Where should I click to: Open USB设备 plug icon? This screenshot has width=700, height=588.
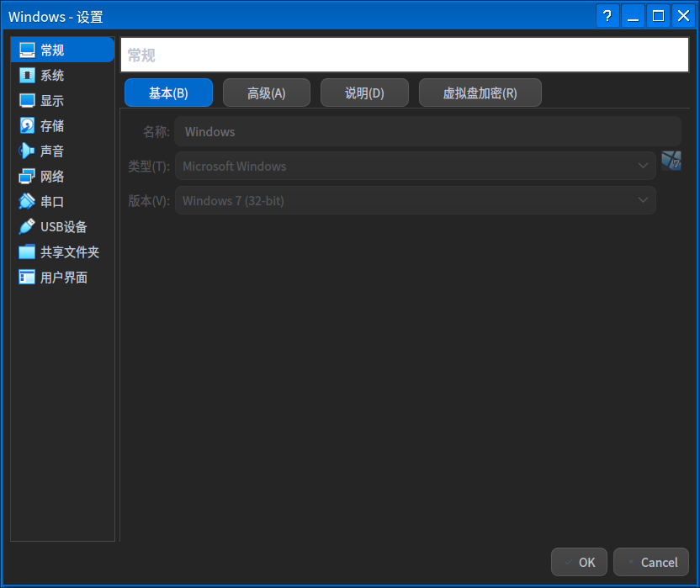(x=28, y=227)
